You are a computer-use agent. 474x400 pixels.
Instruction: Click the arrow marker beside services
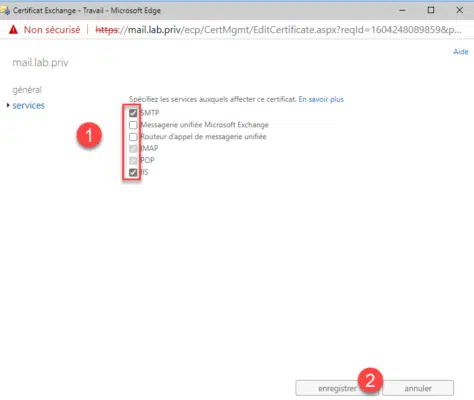8,105
